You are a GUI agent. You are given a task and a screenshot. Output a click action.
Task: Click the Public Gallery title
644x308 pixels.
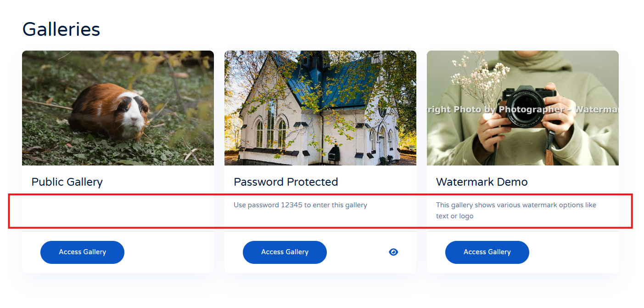tap(67, 182)
